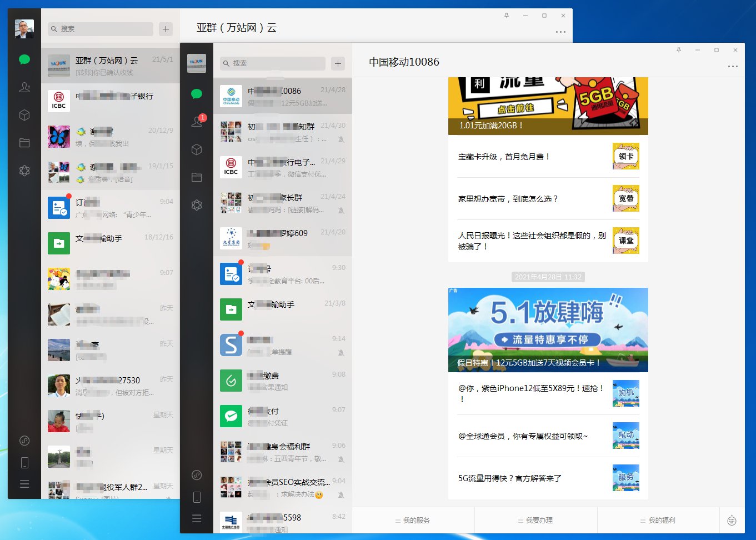Screen dimensions: 756x540
Task: Open Contacts icon in back window sidebar
Action: coord(24,87)
